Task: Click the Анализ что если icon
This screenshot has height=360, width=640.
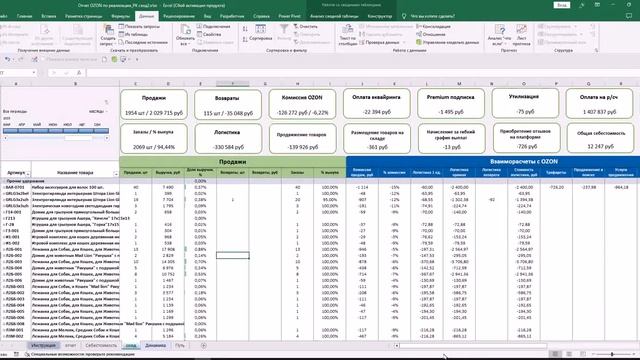Action: point(500,30)
